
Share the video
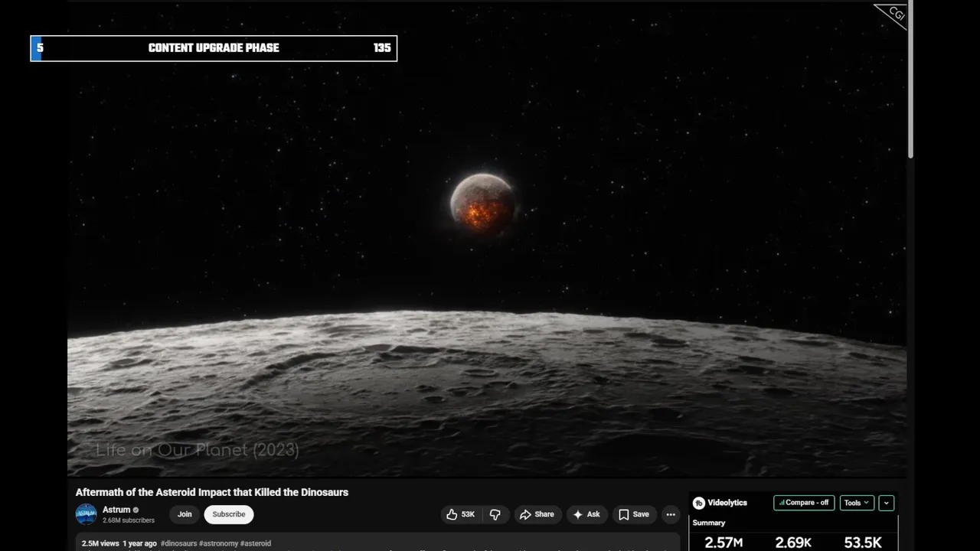pos(537,514)
